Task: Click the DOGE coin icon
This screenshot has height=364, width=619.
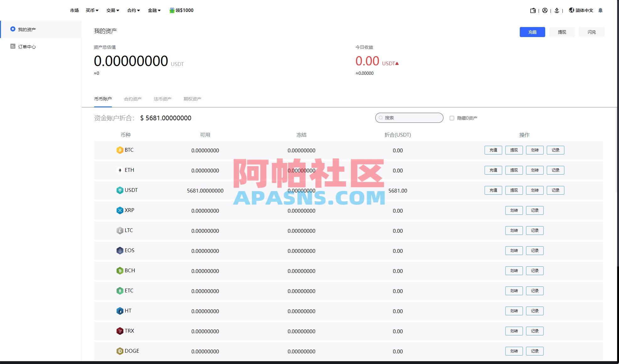Action: 120,351
